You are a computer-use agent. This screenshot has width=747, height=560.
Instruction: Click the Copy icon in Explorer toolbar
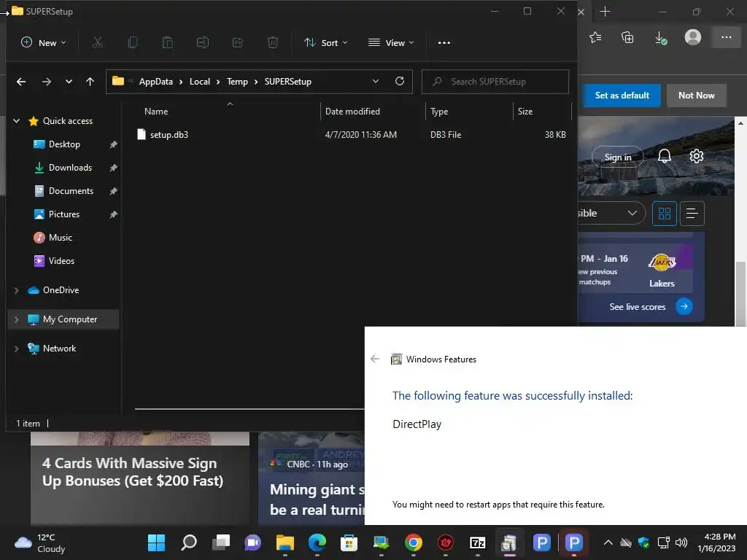click(x=133, y=43)
